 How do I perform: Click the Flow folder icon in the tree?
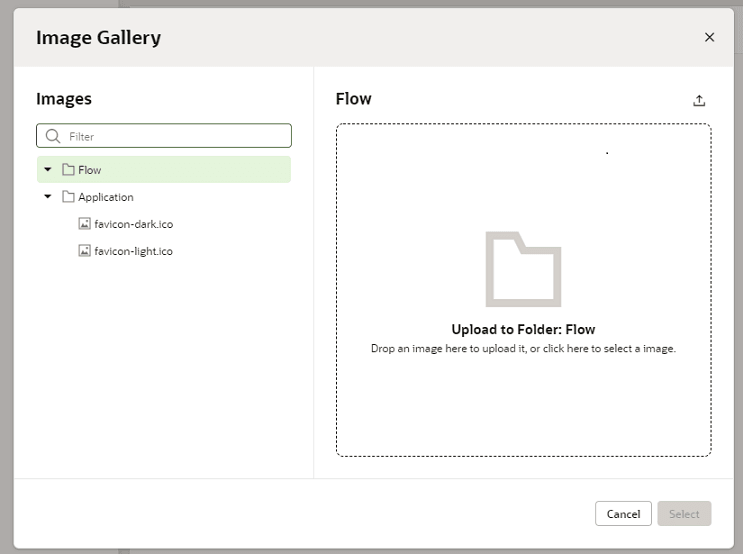point(68,169)
